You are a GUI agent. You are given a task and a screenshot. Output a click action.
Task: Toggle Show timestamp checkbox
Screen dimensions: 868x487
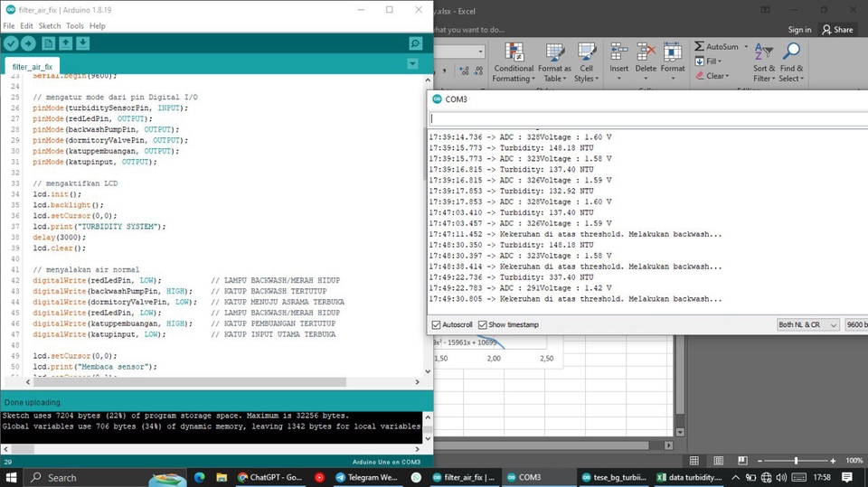(x=483, y=325)
